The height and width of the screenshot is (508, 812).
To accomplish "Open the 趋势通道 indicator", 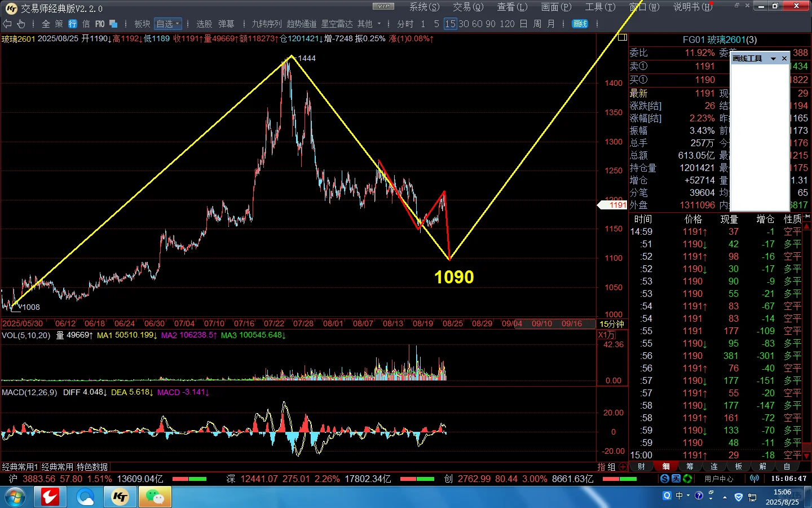I will point(302,24).
